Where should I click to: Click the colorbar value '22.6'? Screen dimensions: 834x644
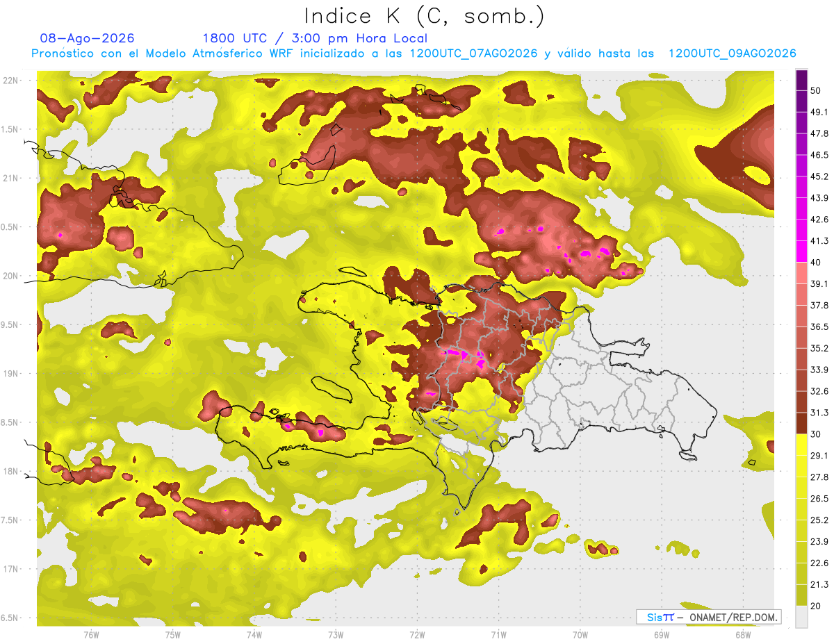click(x=819, y=563)
